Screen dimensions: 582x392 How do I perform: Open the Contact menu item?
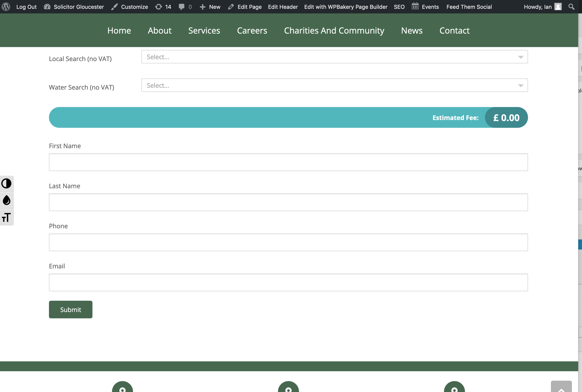point(454,30)
